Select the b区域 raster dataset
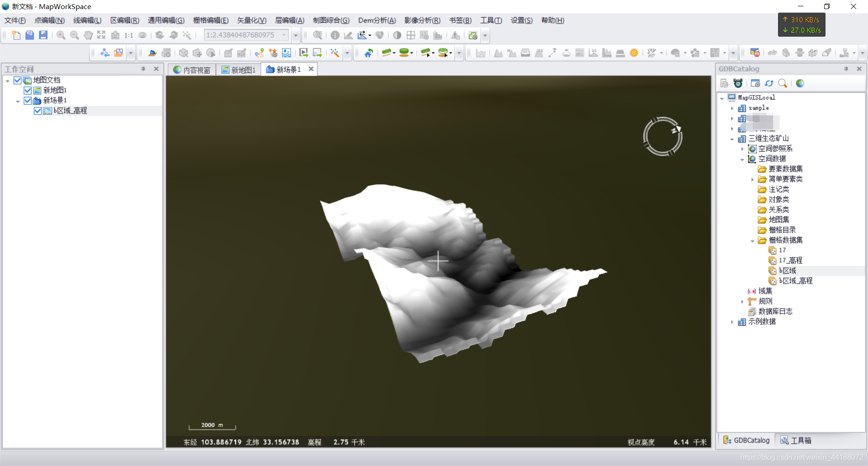868x466 pixels. [787, 271]
